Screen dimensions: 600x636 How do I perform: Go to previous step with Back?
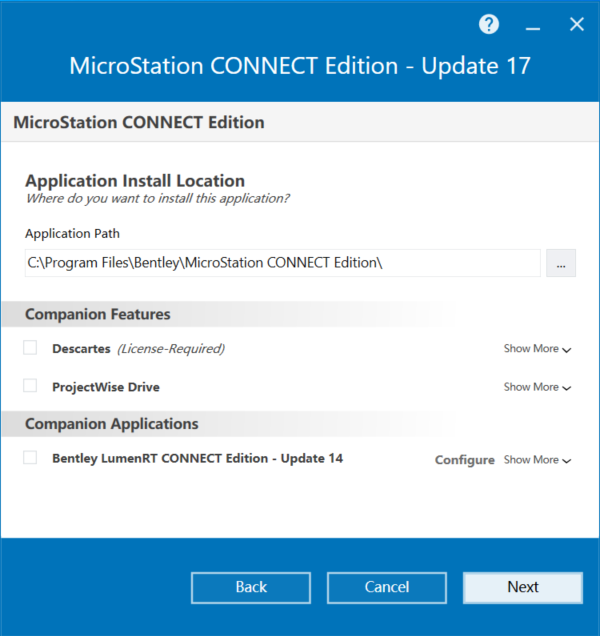[x=251, y=587]
